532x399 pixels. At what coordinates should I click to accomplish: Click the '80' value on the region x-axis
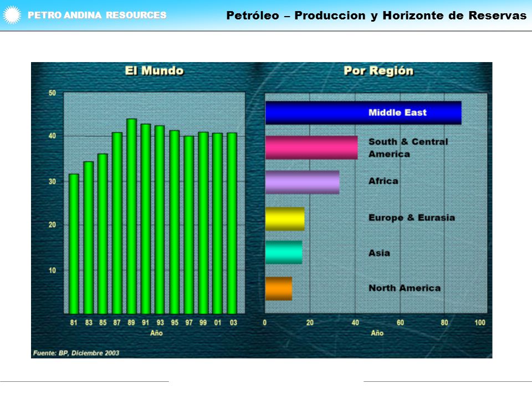coord(444,323)
